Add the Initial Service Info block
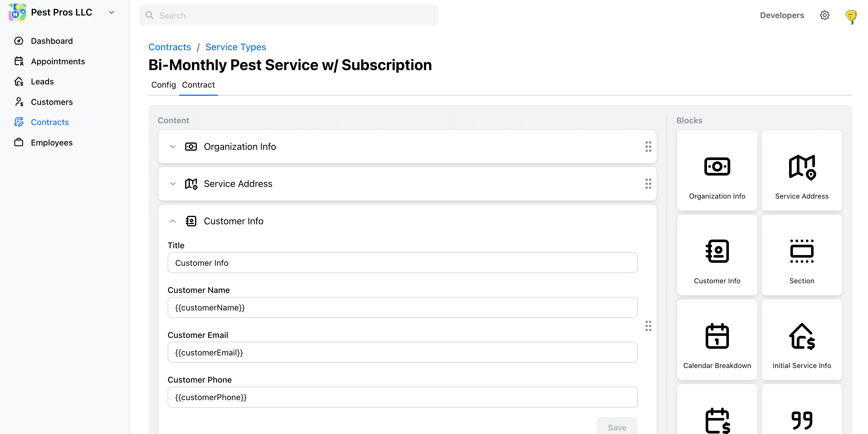 point(802,340)
